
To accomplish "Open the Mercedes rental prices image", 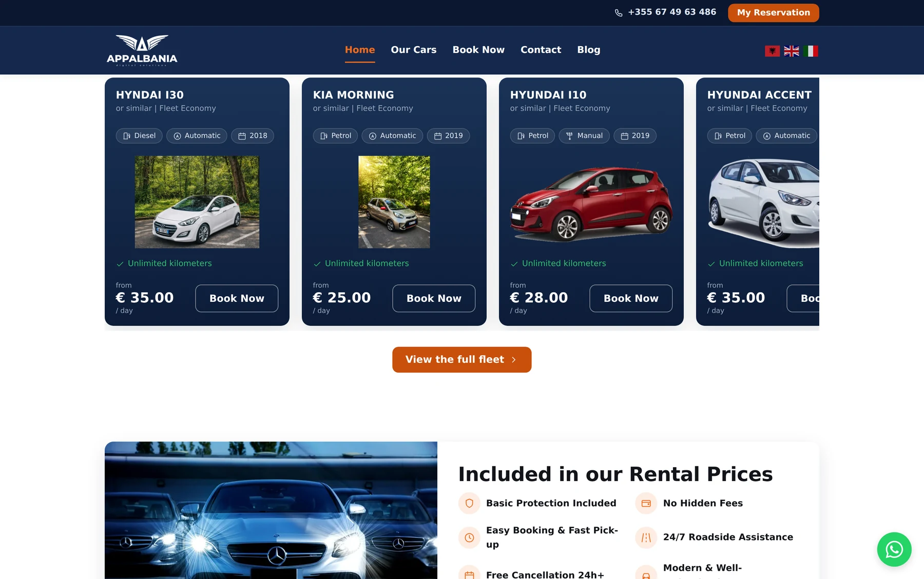I will pyautogui.click(x=271, y=510).
